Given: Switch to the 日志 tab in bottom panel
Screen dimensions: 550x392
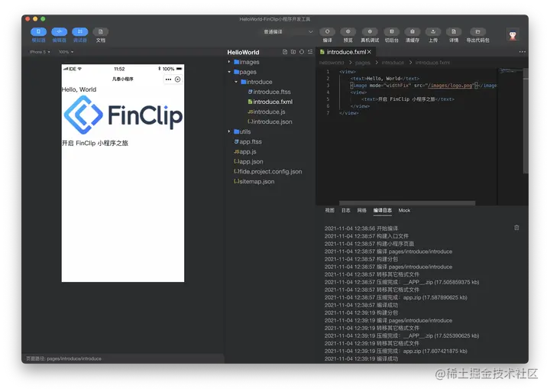Looking at the screenshot, I should pos(346,210).
